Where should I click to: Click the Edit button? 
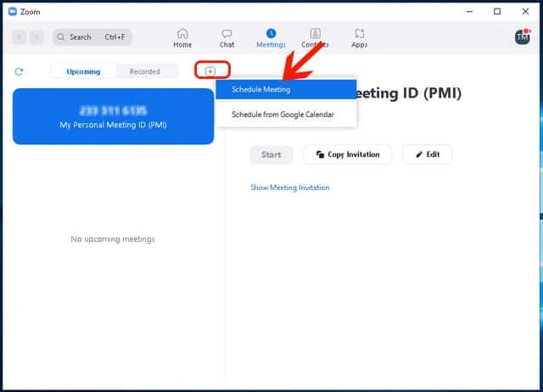(x=427, y=154)
